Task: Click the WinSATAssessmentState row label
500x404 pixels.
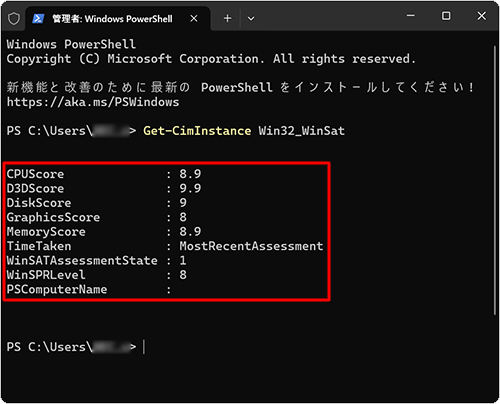Action: (82, 260)
